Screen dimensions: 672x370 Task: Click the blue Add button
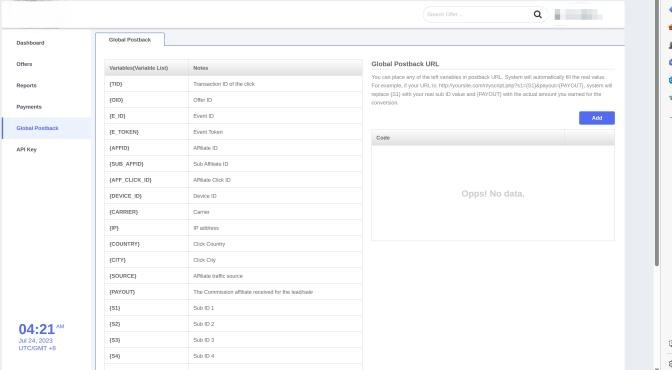pos(597,118)
